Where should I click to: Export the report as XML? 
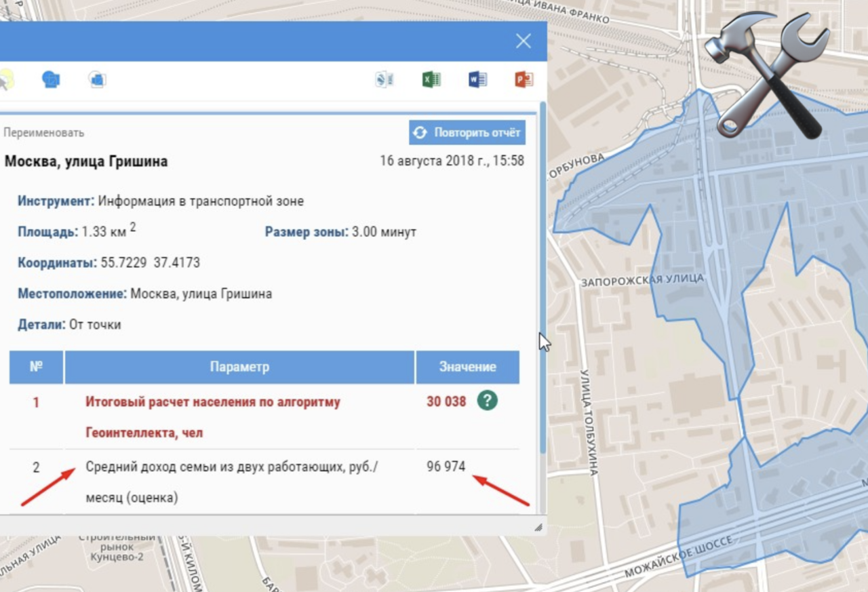(x=384, y=79)
